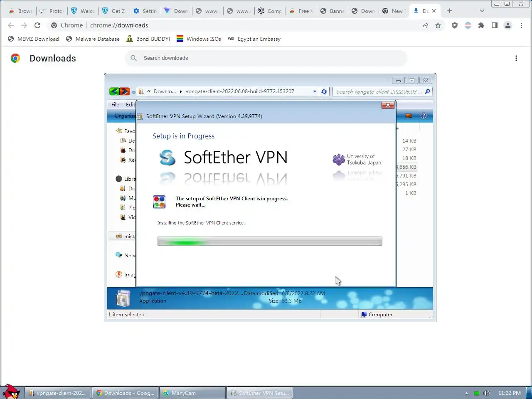Screen dimensions: 532x399
Task: Select the 14 KB file row
Action: (409, 141)
